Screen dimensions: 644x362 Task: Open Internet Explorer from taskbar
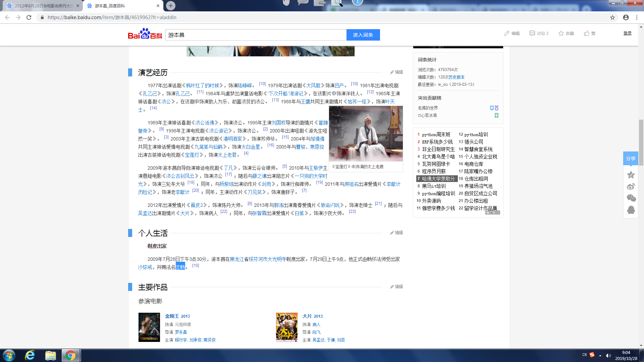30,355
